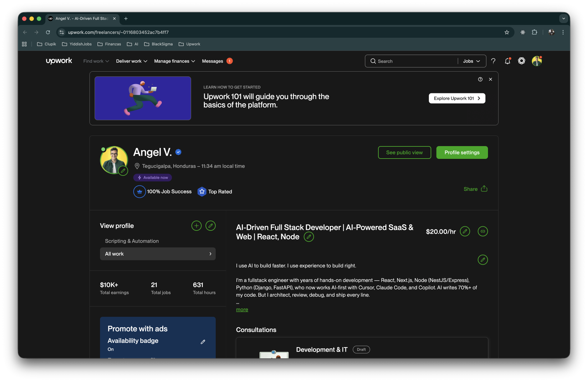Click the Share link

coord(470,189)
